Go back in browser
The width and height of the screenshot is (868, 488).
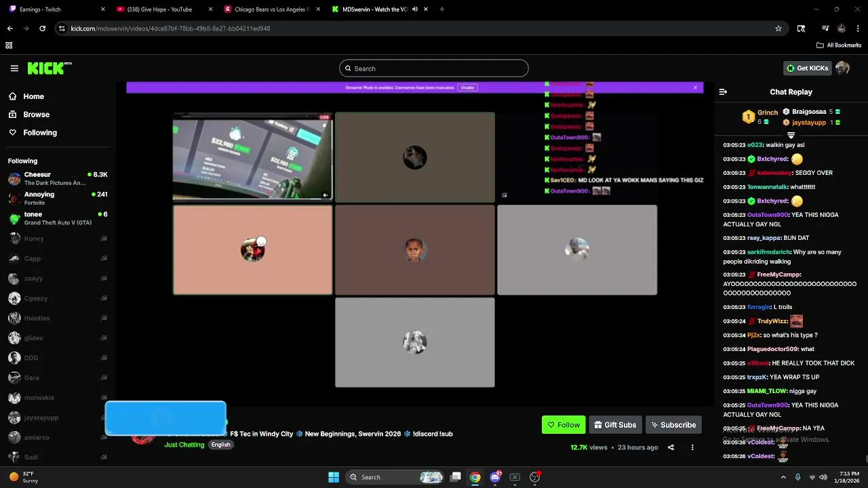point(10,28)
